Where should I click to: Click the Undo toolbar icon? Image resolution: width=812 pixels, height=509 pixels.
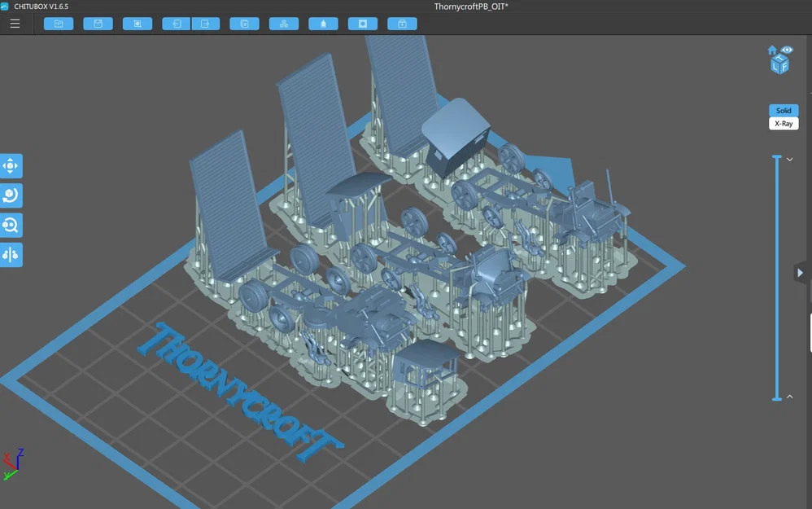[177, 24]
